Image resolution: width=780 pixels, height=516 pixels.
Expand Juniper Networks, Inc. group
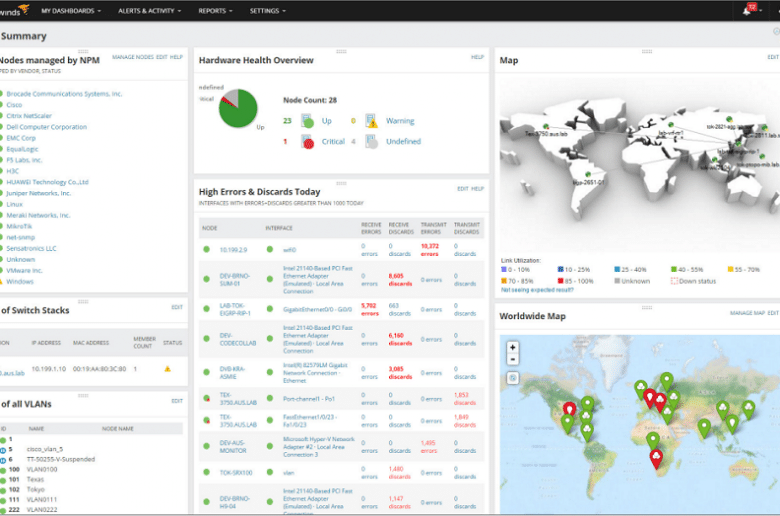point(38,193)
